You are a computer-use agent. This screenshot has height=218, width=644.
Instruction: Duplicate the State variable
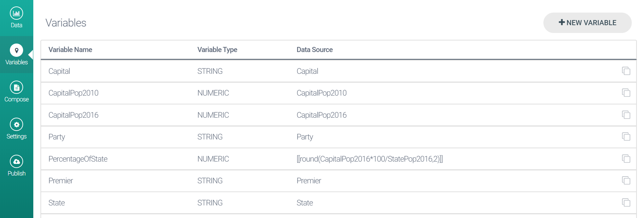pos(626,203)
